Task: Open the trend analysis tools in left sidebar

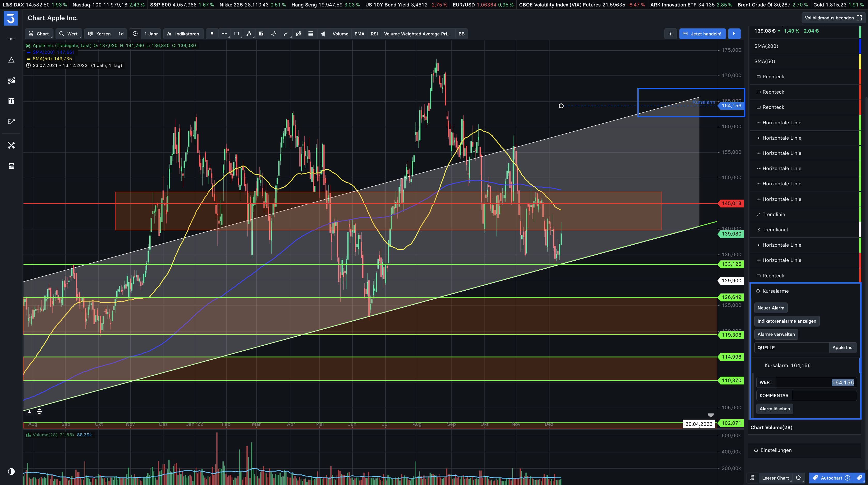Action: 11,80
